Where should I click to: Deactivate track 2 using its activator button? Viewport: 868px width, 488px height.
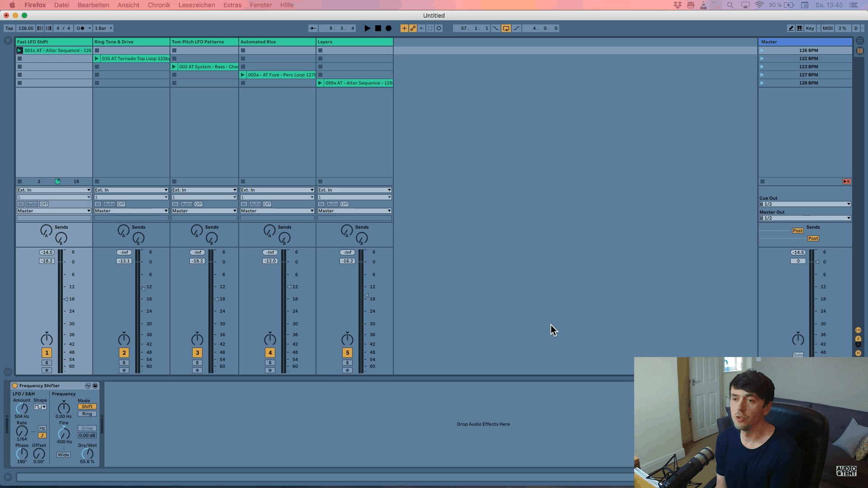(x=124, y=352)
